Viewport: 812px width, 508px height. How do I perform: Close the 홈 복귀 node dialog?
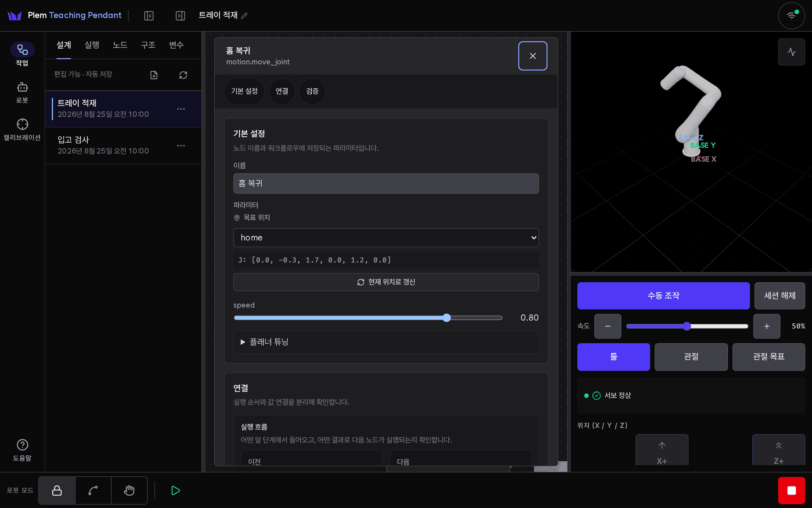(x=533, y=56)
